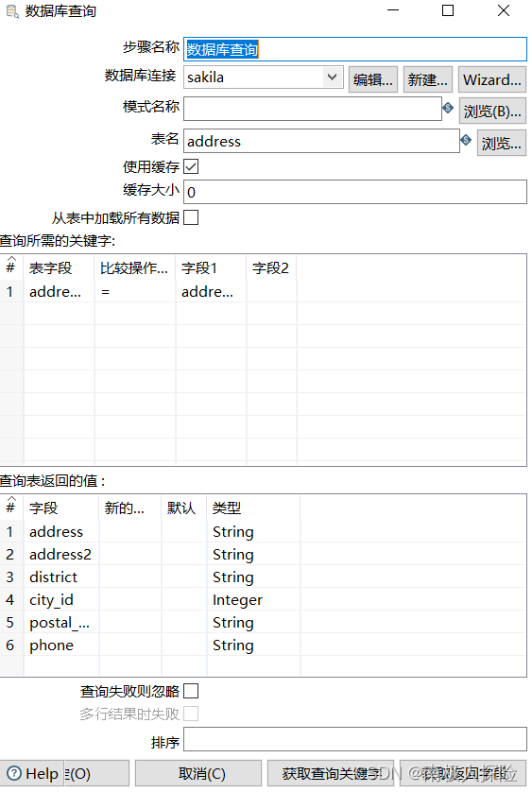Click the 编辑... connection button
Screen dimensions: 532x792
pos(373,79)
